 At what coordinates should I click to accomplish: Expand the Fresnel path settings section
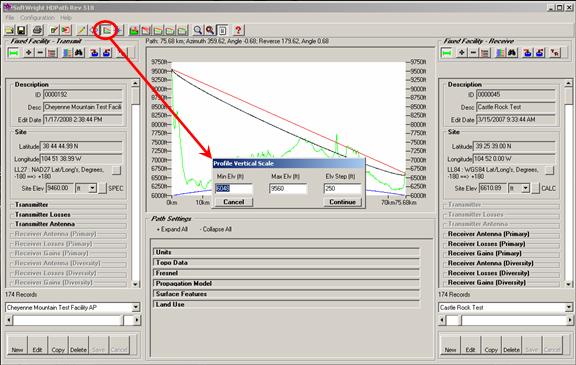(x=286, y=273)
